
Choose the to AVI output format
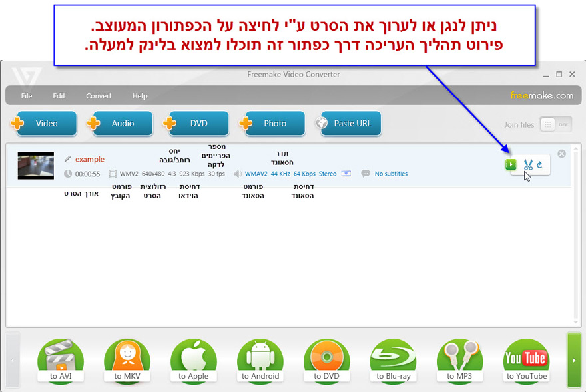(61, 361)
